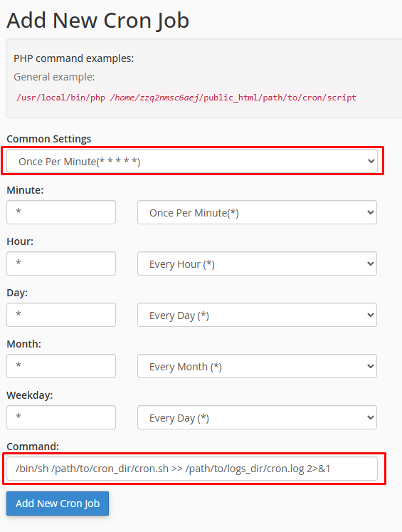Click the Weekday: field label
The width and height of the screenshot is (402, 532).
pos(30,395)
